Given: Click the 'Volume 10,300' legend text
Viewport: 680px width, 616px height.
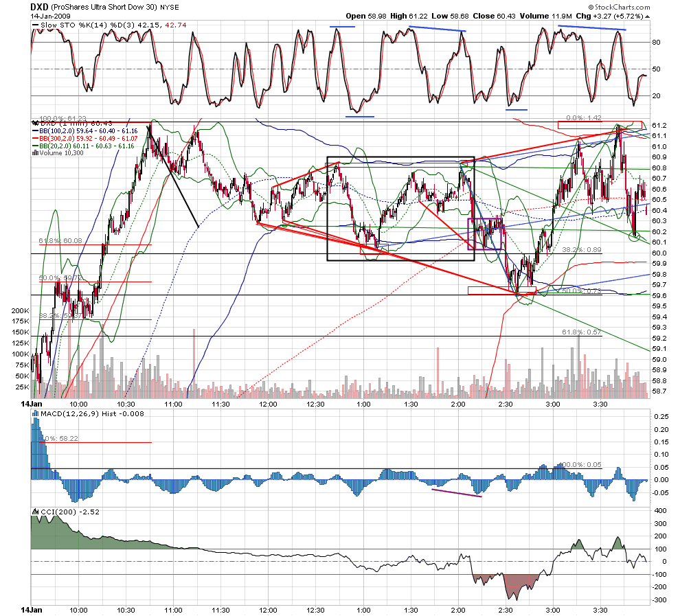Looking at the screenshot, I should point(61,153).
